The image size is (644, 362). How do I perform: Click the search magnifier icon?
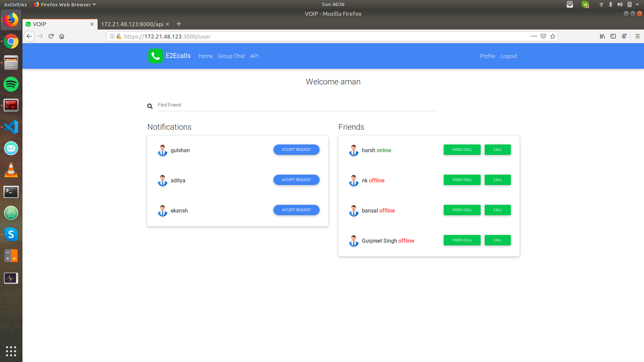pyautogui.click(x=150, y=106)
